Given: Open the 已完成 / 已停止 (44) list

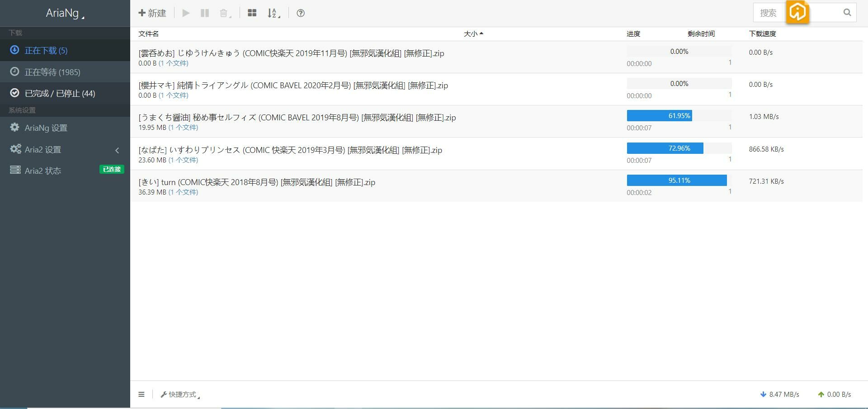Looking at the screenshot, I should pos(60,93).
